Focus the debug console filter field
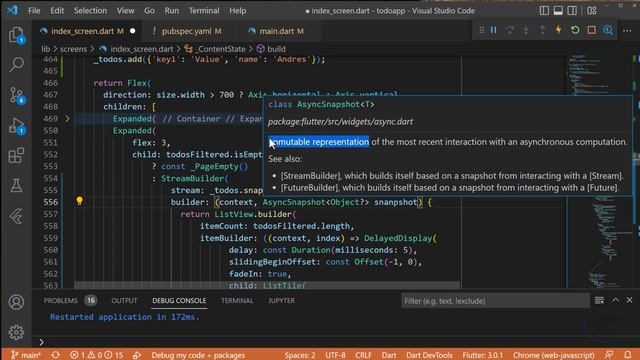The height and width of the screenshot is (360, 640). (x=495, y=301)
